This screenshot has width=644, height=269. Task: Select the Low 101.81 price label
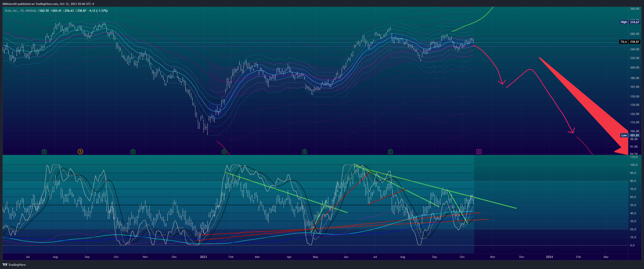(x=630, y=135)
